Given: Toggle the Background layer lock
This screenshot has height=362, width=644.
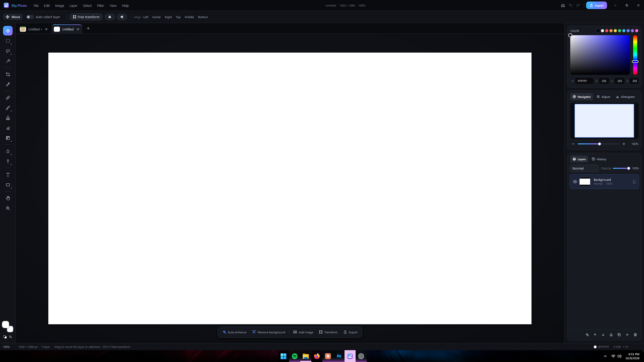Looking at the screenshot, I should click(634, 182).
